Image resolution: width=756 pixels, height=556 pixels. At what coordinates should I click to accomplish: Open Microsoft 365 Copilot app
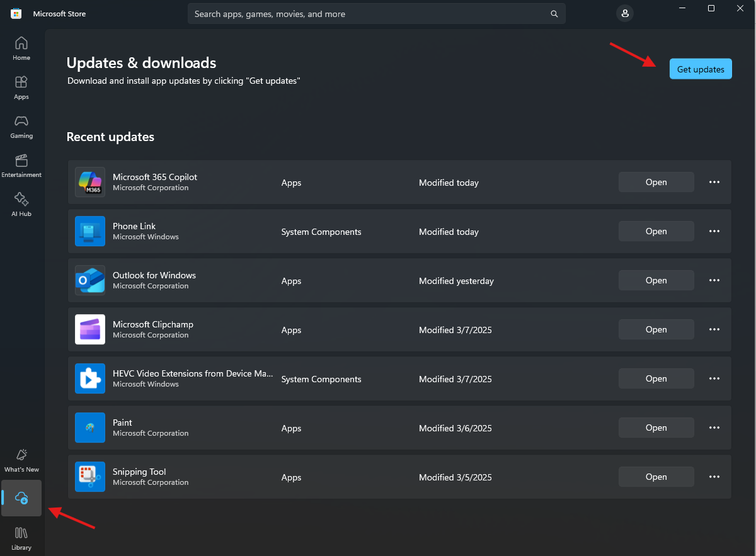tap(656, 182)
